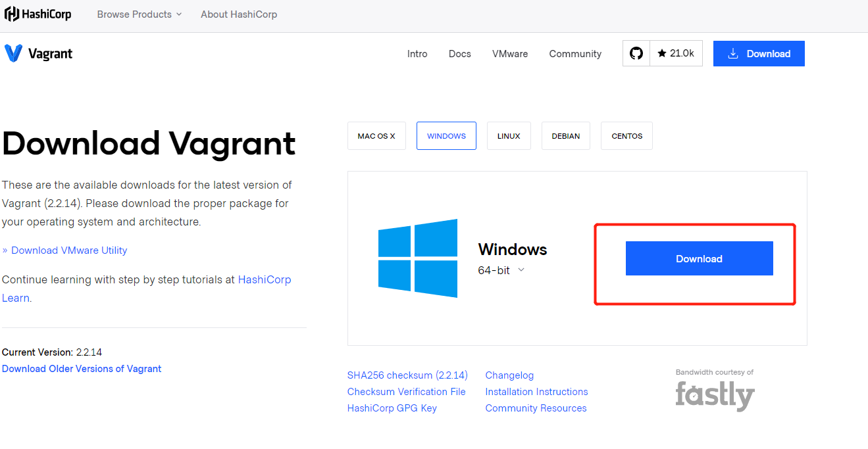Click the Current Version: 2.2.14 text

click(52, 352)
